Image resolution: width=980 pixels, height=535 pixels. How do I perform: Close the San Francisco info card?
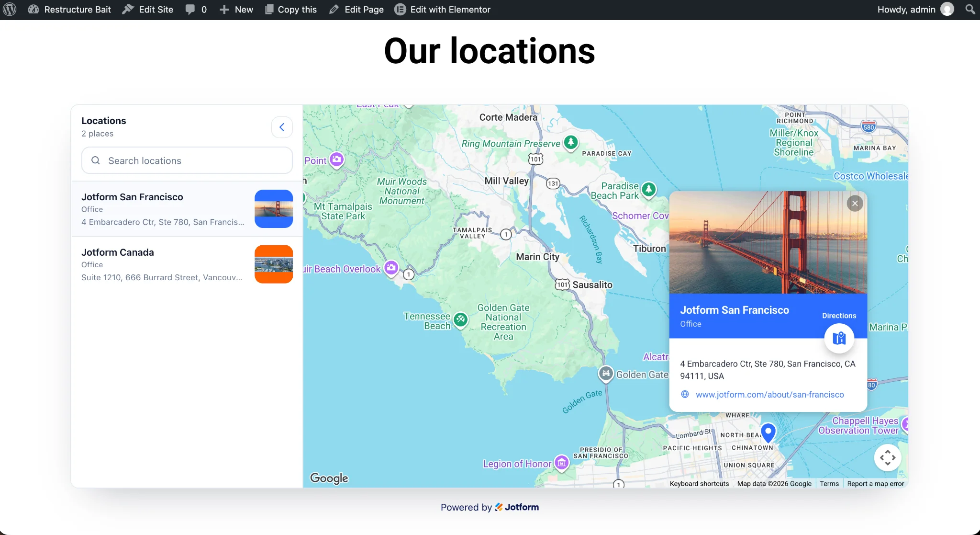855,204
